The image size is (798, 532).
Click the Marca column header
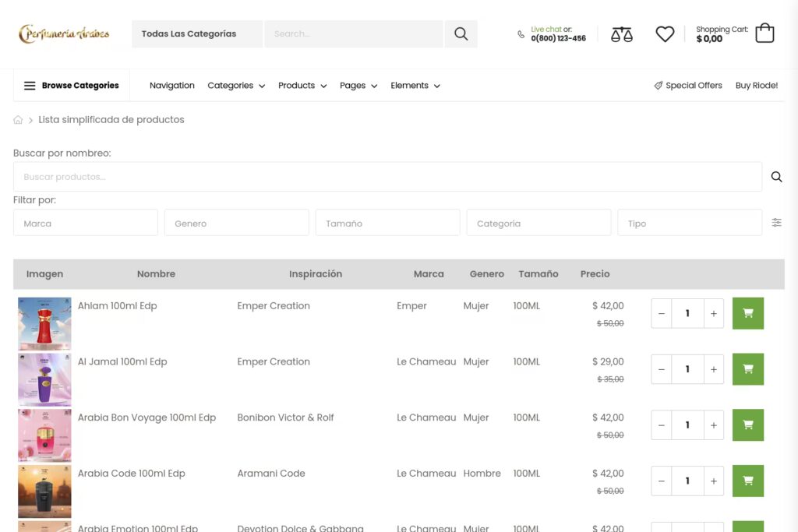(429, 274)
